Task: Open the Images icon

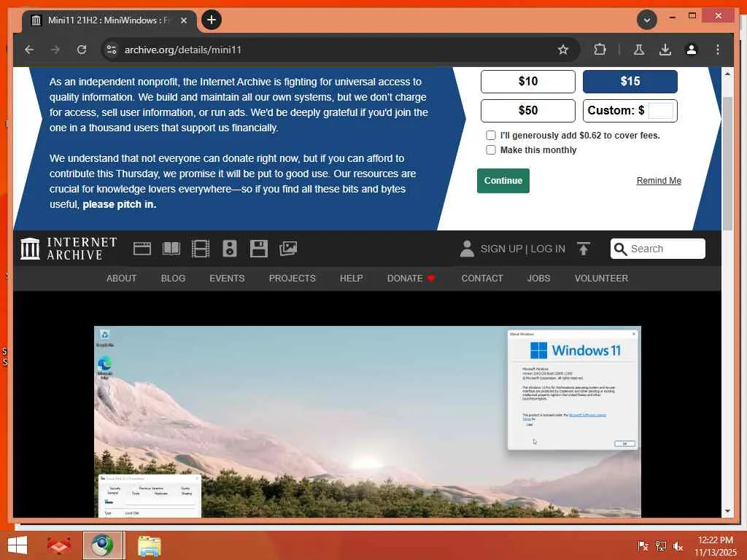Action: (288, 249)
